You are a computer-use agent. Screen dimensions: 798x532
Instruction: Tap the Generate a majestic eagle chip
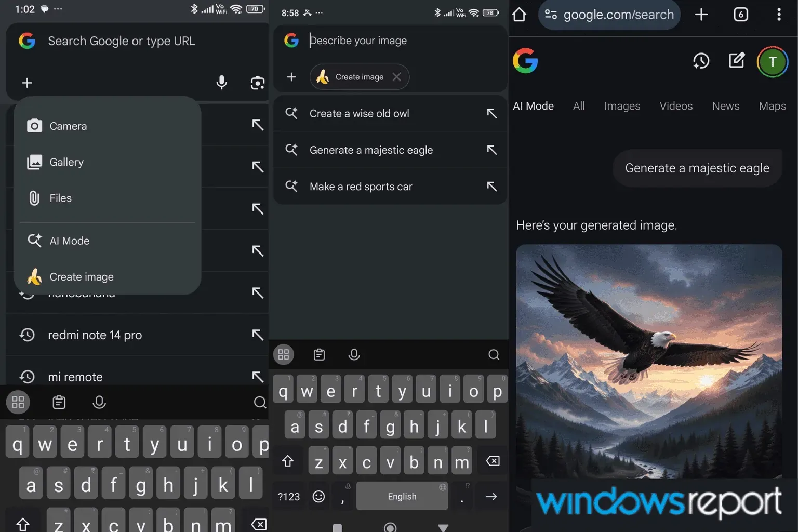pos(697,168)
